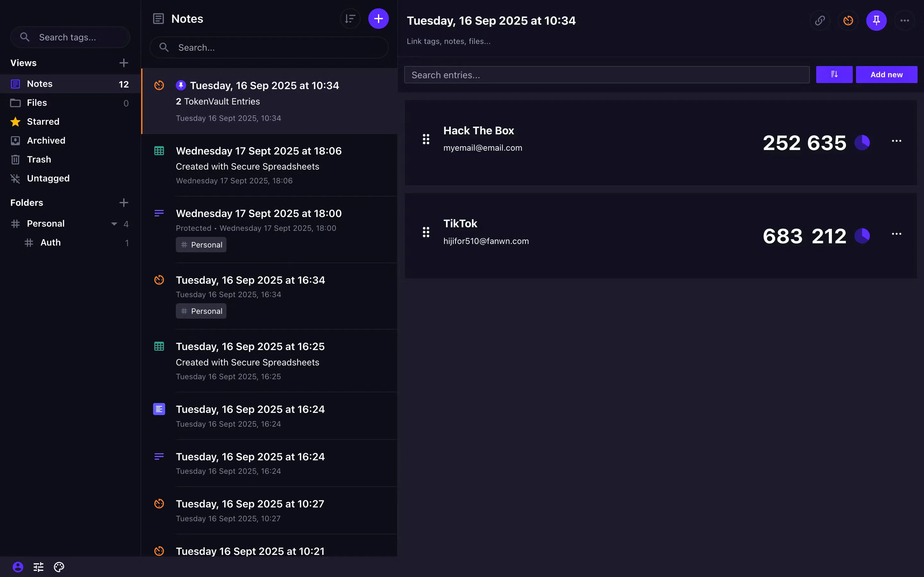Screen dimensions: 924x577
Task: Open the TikTok entry's three-dot menu
Action: [896, 234]
